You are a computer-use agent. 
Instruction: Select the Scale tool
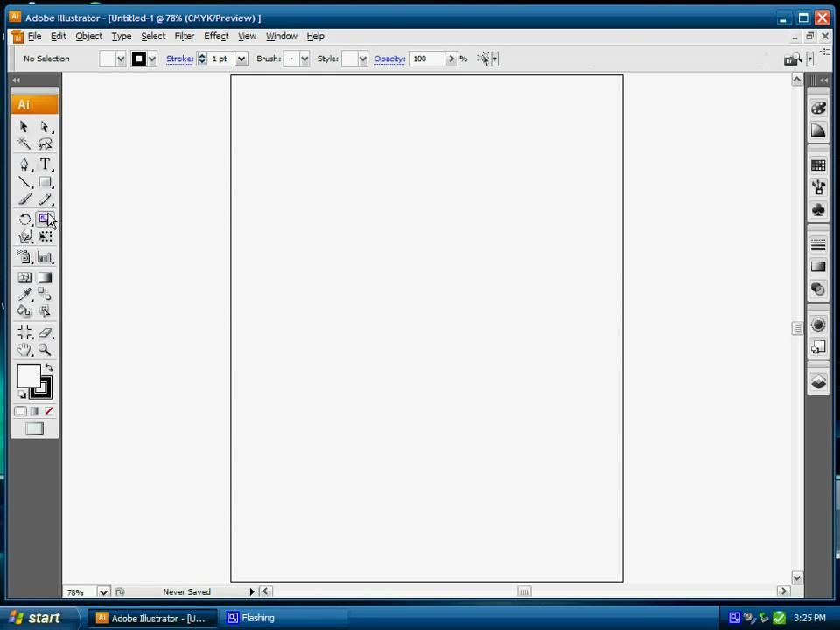45,219
